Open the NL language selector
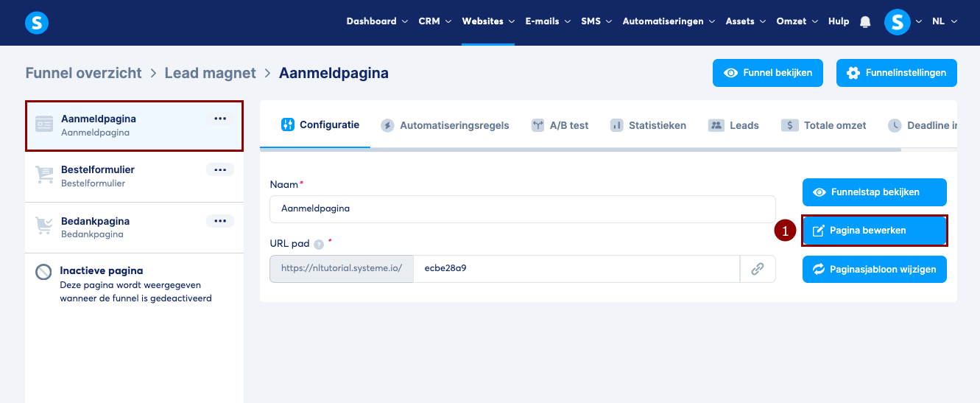 [x=945, y=21]
